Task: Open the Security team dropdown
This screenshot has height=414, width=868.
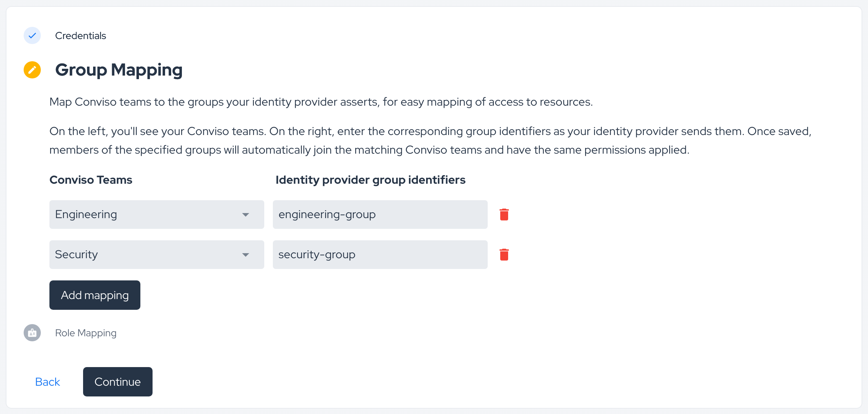Action: click(x=157, y=255)
